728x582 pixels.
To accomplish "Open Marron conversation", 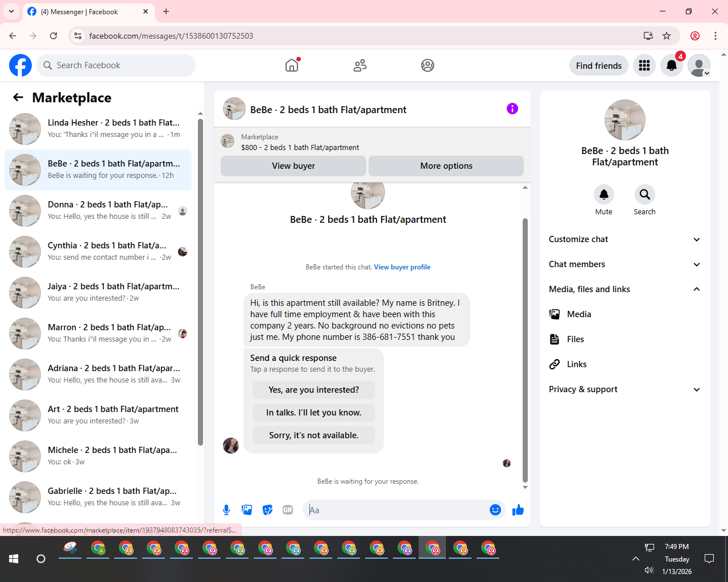I will click(98, 334).
